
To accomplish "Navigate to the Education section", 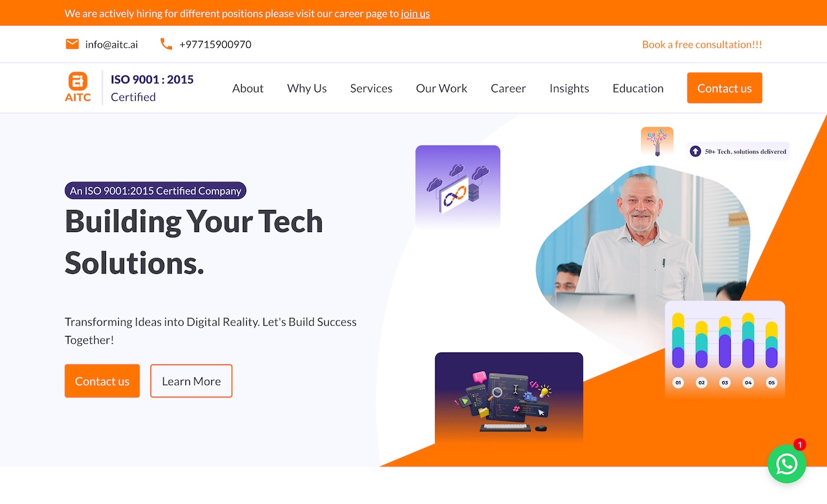I will [x=638, y=88].
